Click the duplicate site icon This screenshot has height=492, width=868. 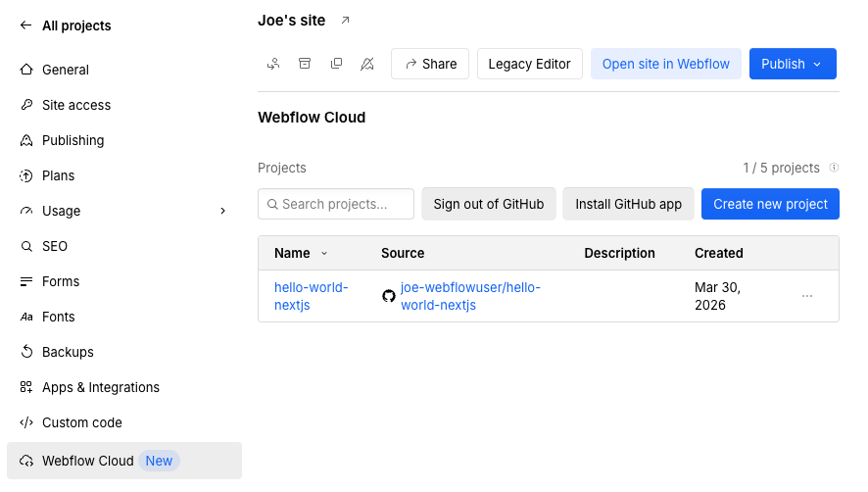336,64
